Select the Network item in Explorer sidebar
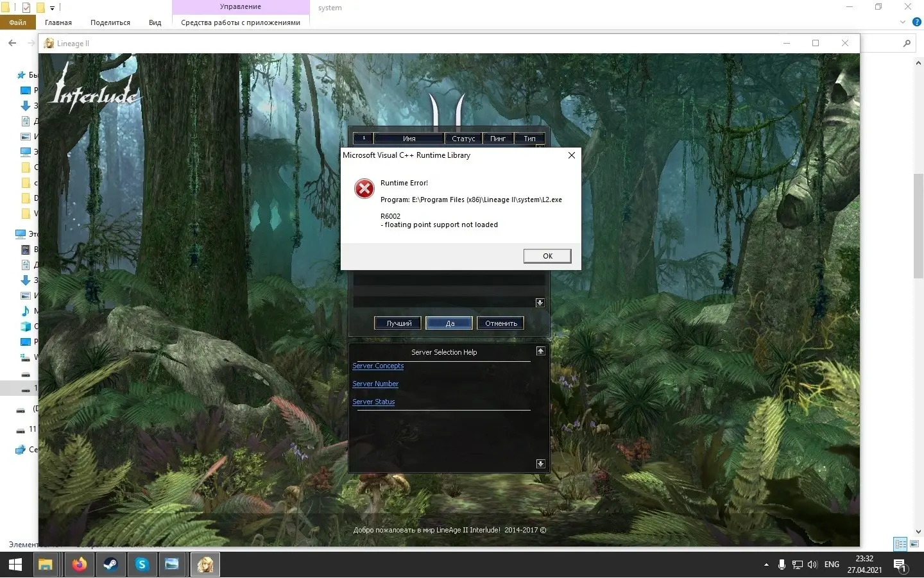The width and height of the screenshot is (924, 578). pos(21,450)
